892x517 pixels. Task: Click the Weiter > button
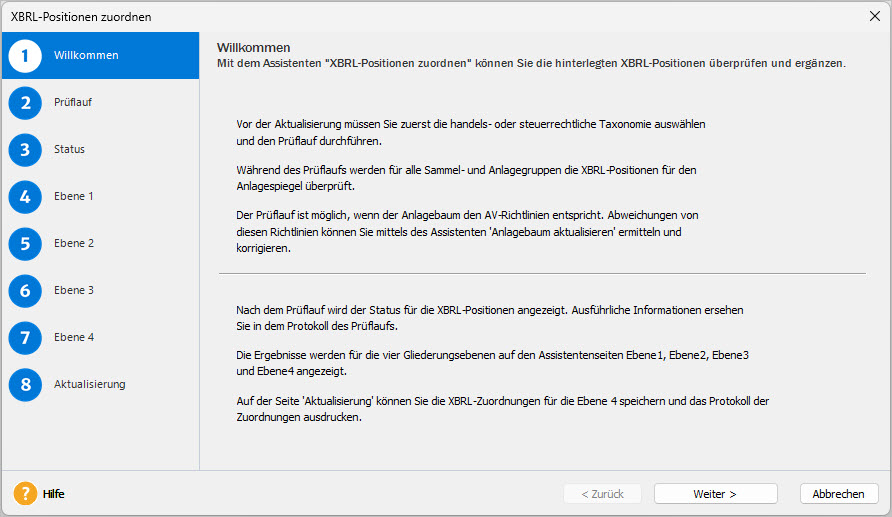(716, 494)
